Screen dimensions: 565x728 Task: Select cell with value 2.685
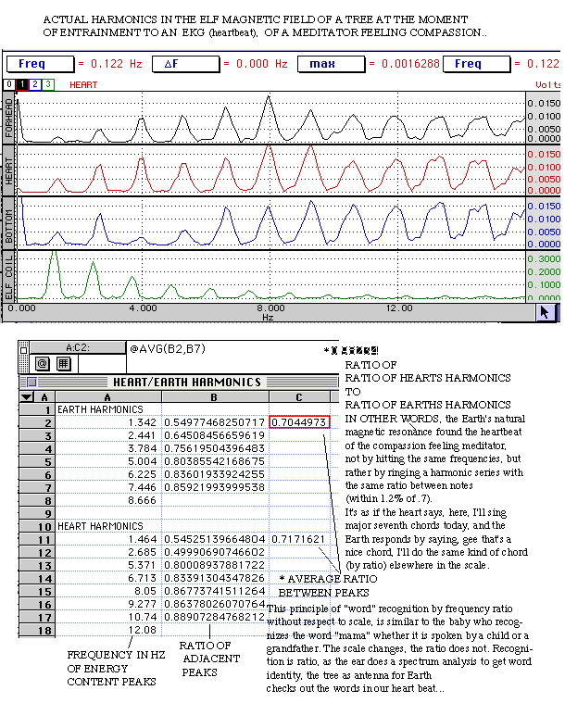(108, 553)
